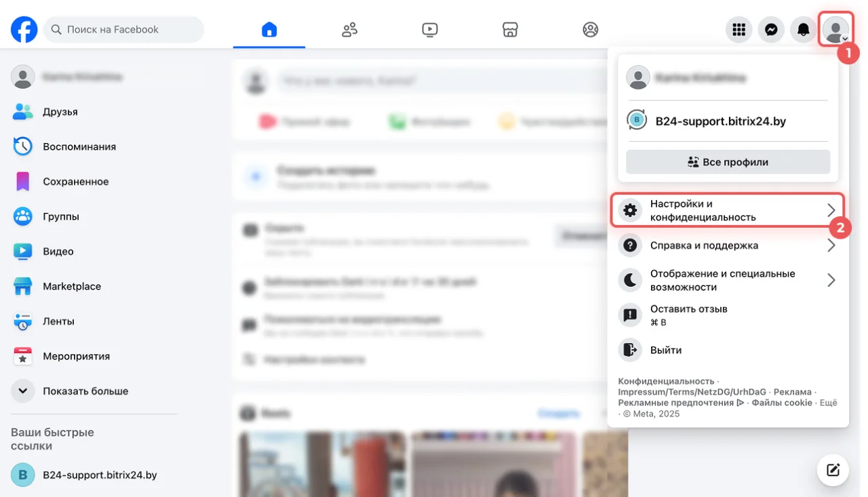This screenshot has width=868, height=497.
Task: Open the Messenger icon in top bar
Action: 771,30
